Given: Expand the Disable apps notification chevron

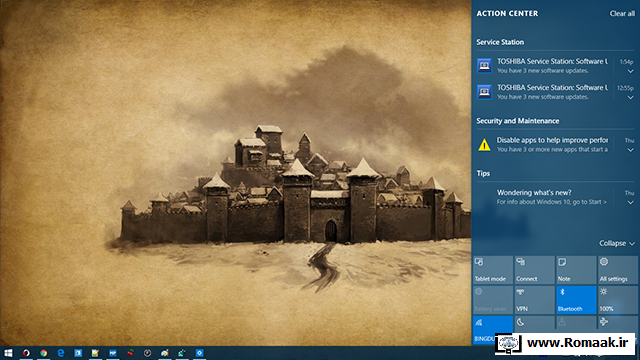Looking at the screenshot, I should tap(630, 150).
